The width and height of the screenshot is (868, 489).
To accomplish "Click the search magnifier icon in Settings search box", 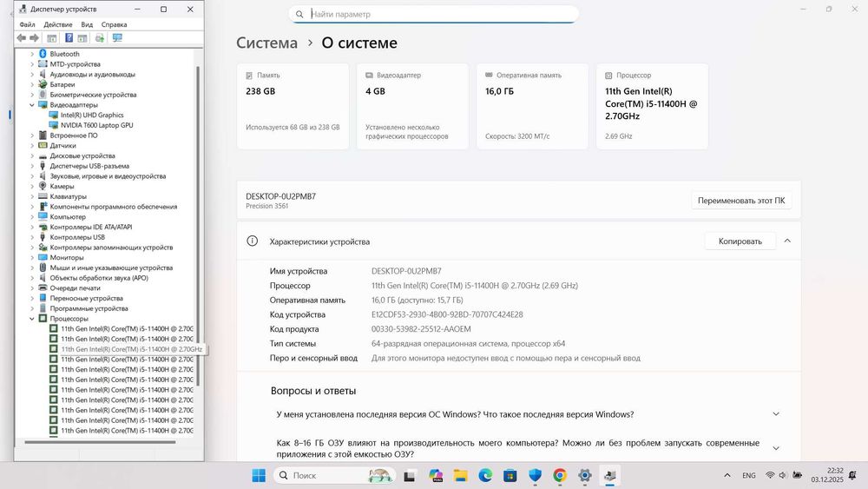I will click(x=299, y=15).
